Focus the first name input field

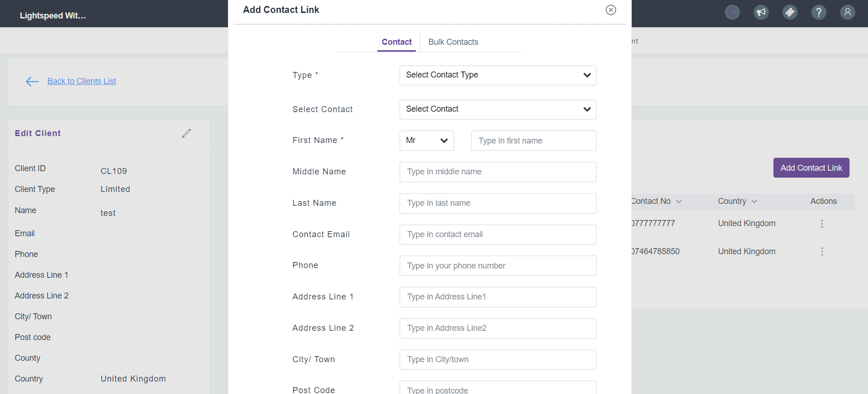tap(533, 141)
